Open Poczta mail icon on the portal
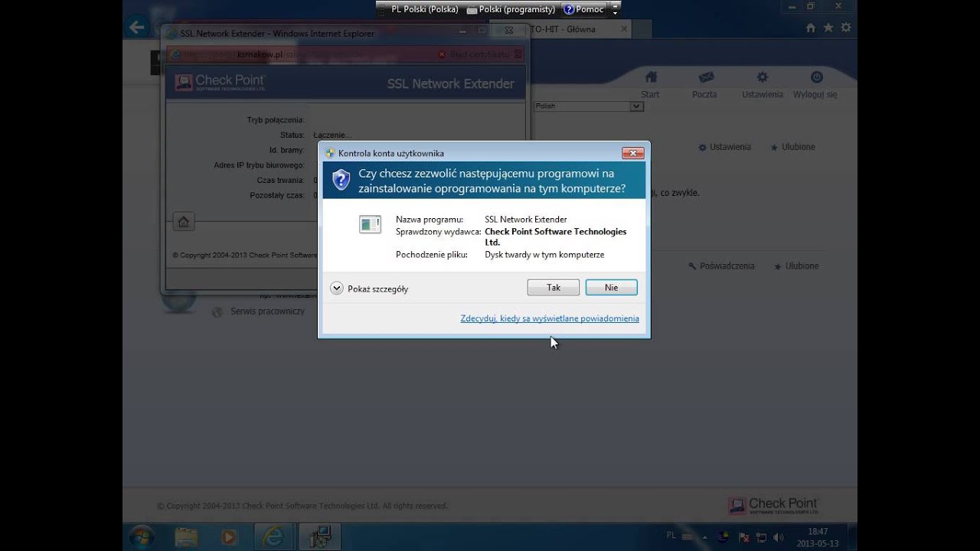The image size is (980, 551). click(x=706, y=77)
